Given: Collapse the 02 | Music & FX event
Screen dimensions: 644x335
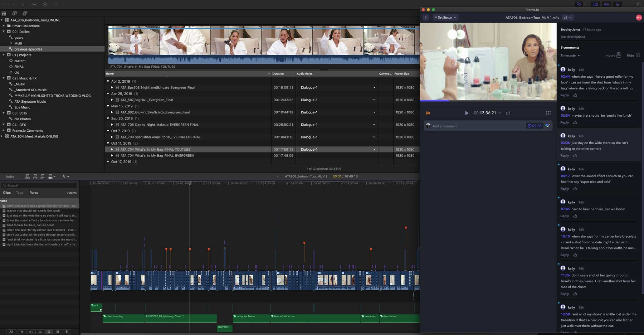Looking at the screenshot, I should pyautogui.click(x=4, y=78).
